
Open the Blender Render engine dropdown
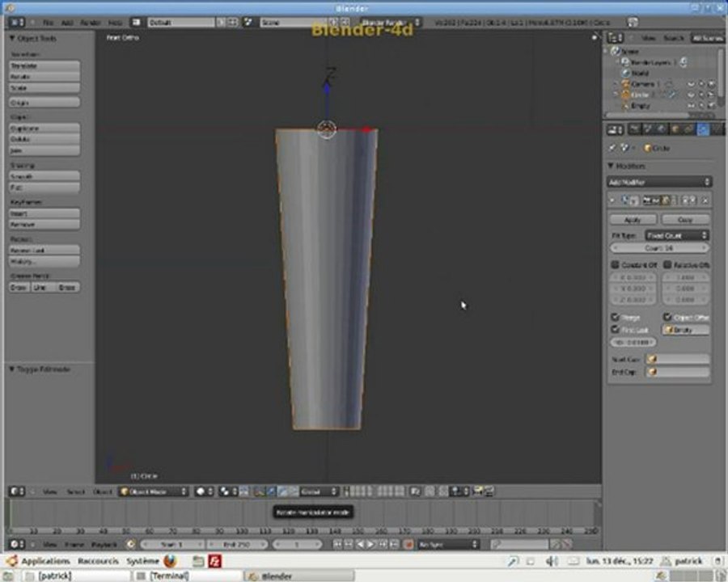(391, 23)
